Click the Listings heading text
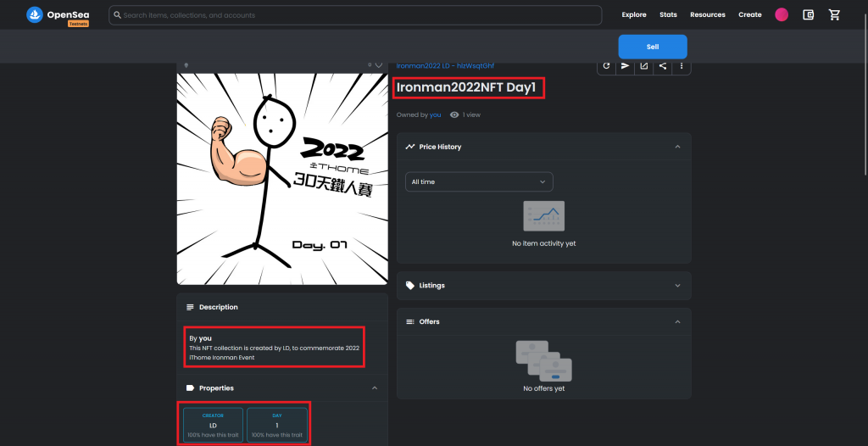 (431, 286)
